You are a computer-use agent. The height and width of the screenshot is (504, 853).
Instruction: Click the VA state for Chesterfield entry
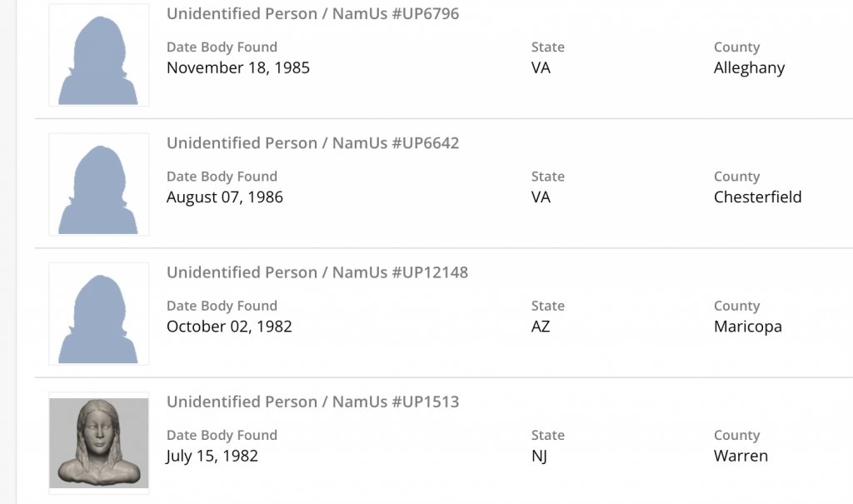coord(541,197)
